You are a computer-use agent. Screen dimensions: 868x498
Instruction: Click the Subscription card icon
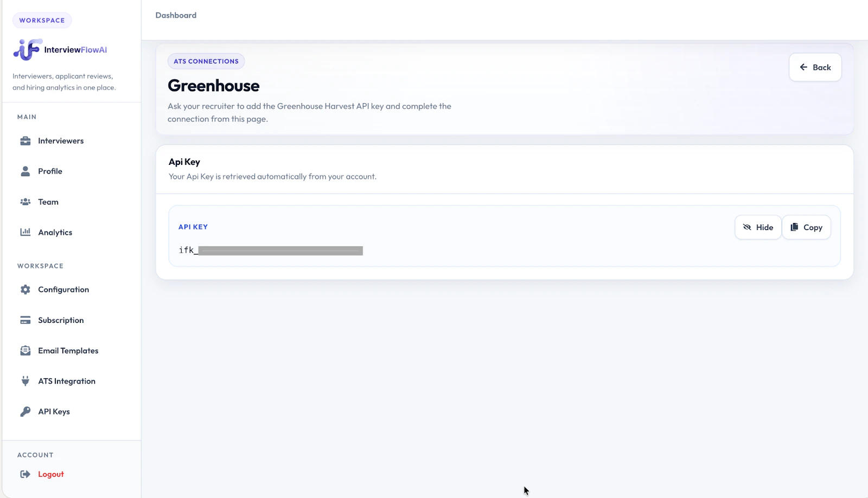pos(25,320)
